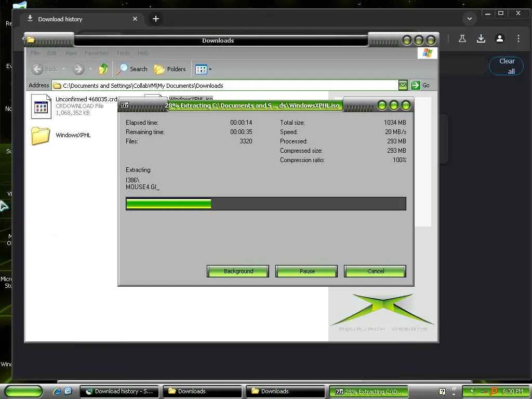The height and width of the screenshot is (399, 532).
Task: Open a new browser tab
Action: [x=156, y=19]
